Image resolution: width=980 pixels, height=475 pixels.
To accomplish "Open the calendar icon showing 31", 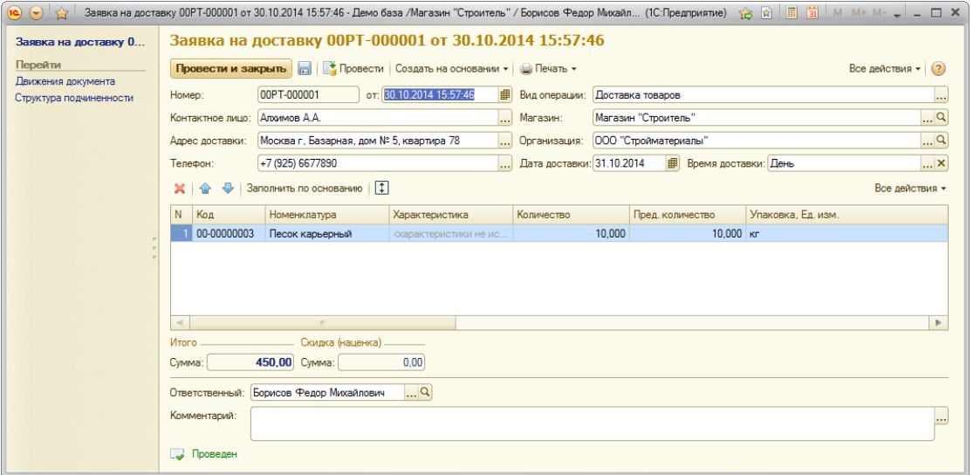I will [812, 12].
